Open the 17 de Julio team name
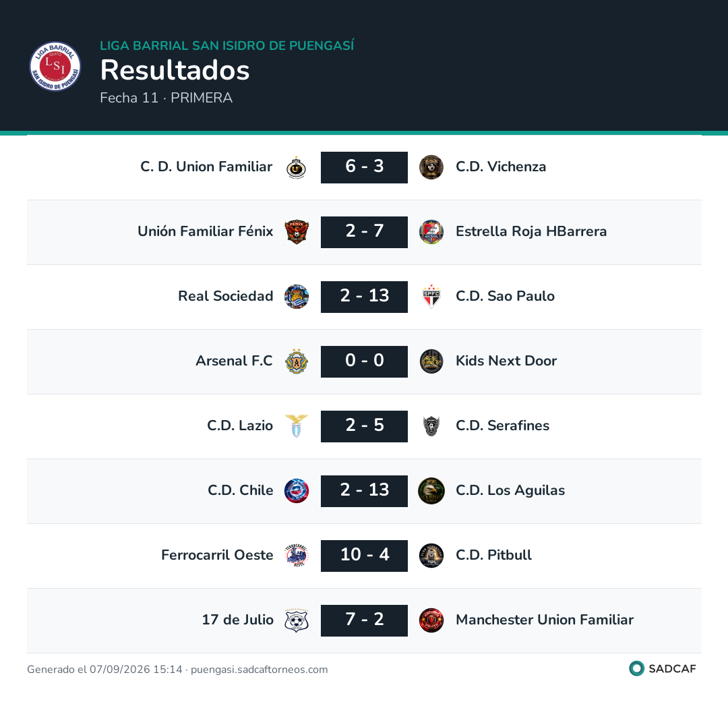The width and height of the screenshot is (728, 704). click(238, 620)
